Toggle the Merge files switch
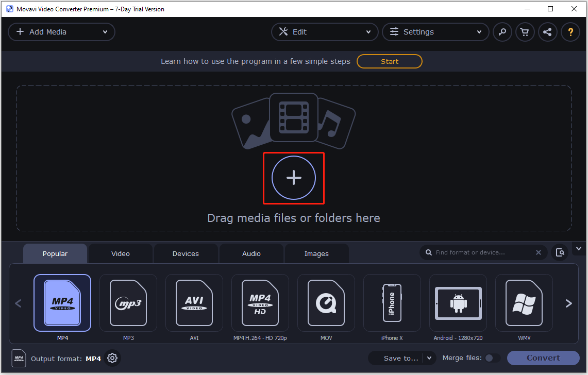Screen dimensions: 588x375 click(x=492, y=358)
